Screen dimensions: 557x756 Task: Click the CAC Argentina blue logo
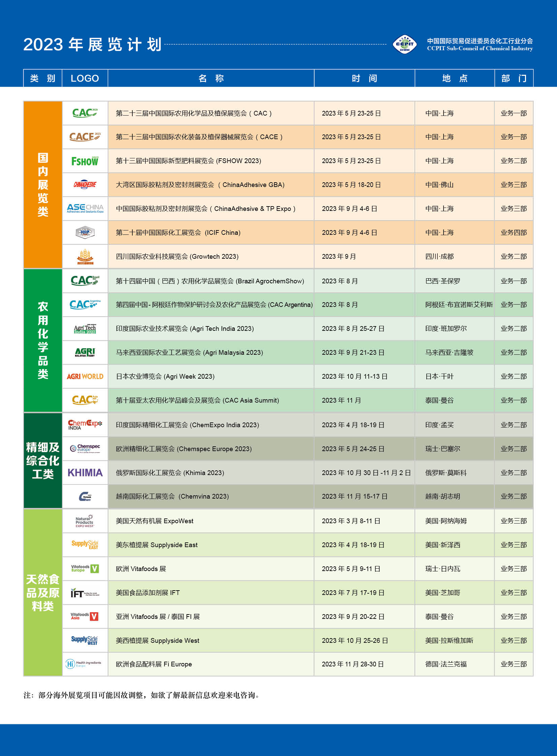tap(85, 304)
